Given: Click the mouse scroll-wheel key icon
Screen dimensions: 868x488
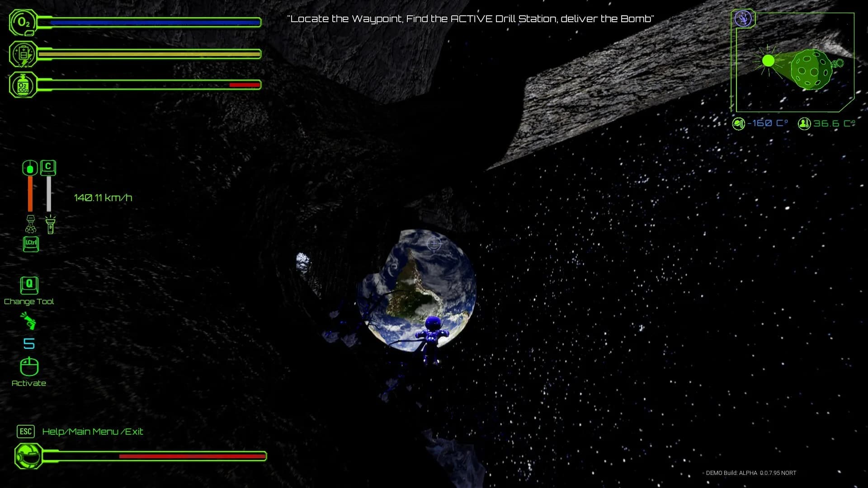Looking at the screenshot, I should (x=30, y=169).
